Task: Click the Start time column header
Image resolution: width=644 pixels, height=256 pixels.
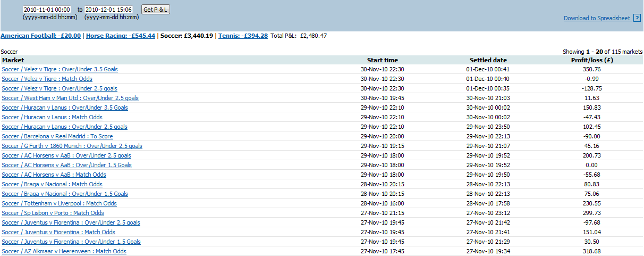Action: [383, 60]
